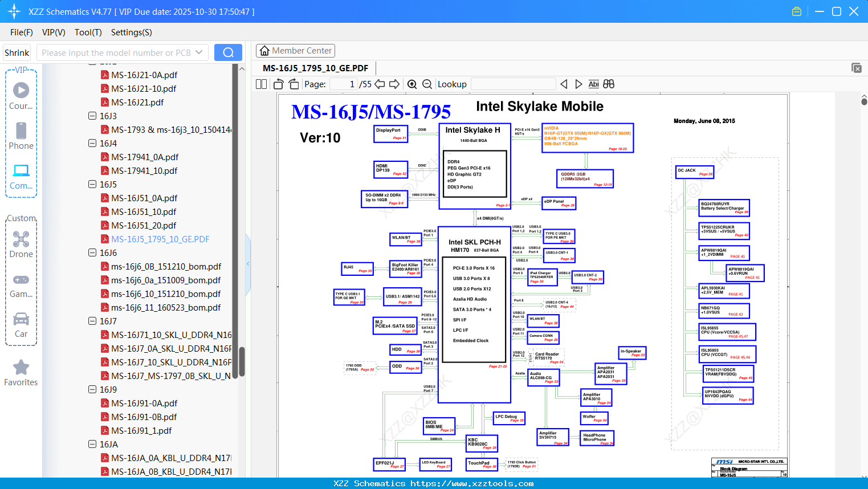Screen dimensions: 868x489
Task: Collapse the 16J7 folder
Action: pyautogui.click(x=92, y=321)
